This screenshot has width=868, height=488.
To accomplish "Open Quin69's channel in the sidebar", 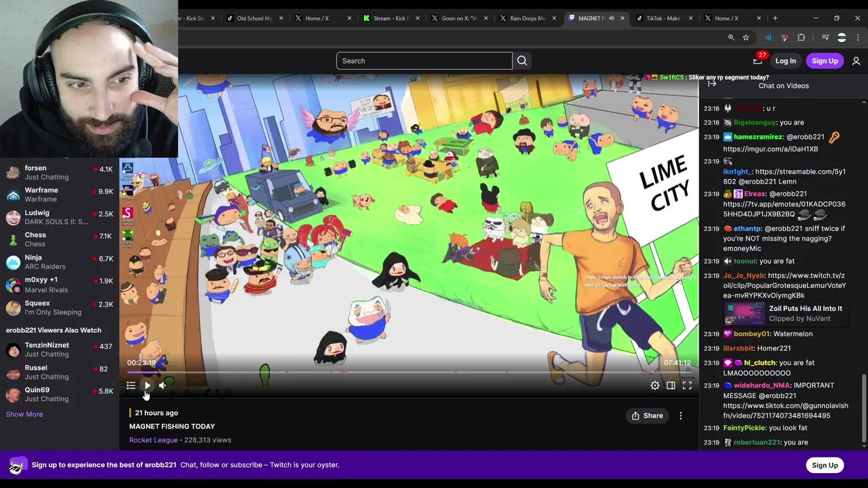I will click(x=60, y=394).
